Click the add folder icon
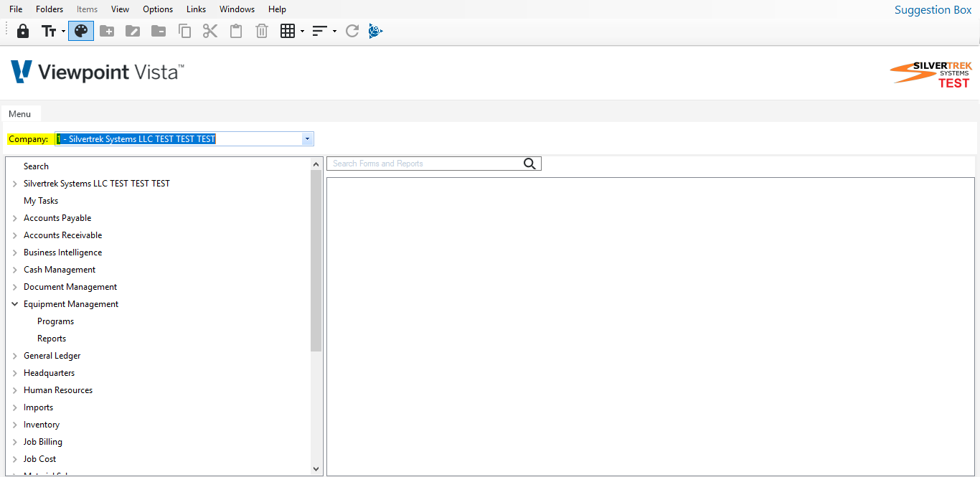 click(107, 31)
